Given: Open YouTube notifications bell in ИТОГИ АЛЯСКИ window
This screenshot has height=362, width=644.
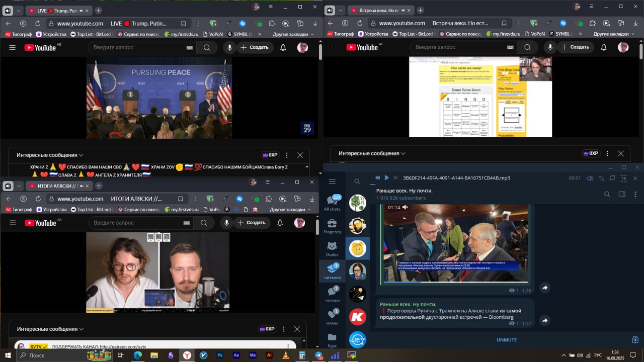Looking at the screenshot, I should [x=280, y=223].
